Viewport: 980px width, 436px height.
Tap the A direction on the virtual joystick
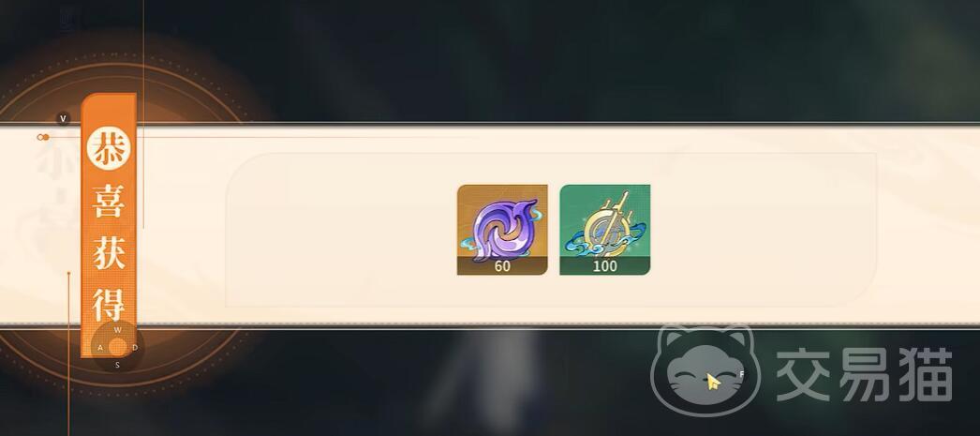(100, 348)
